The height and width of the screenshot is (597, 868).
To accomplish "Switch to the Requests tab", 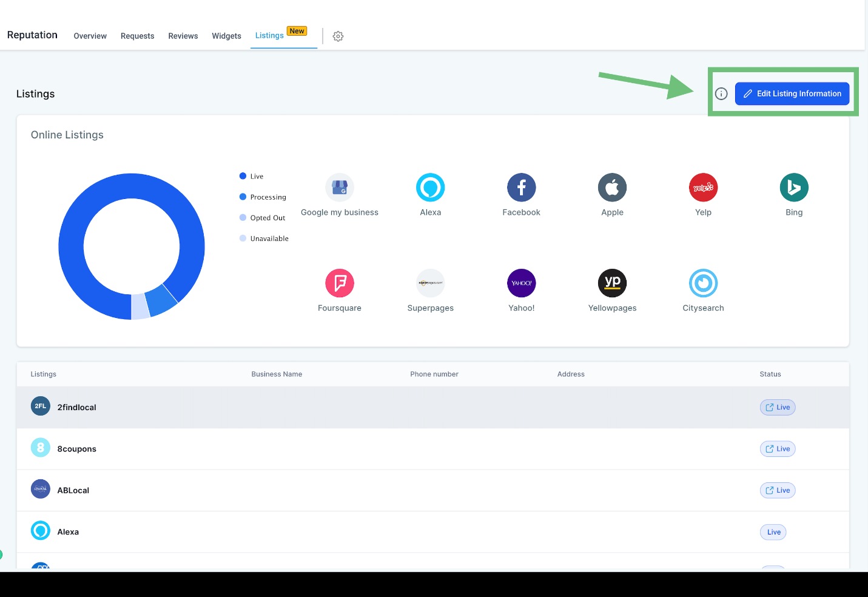I will point(138,36).
